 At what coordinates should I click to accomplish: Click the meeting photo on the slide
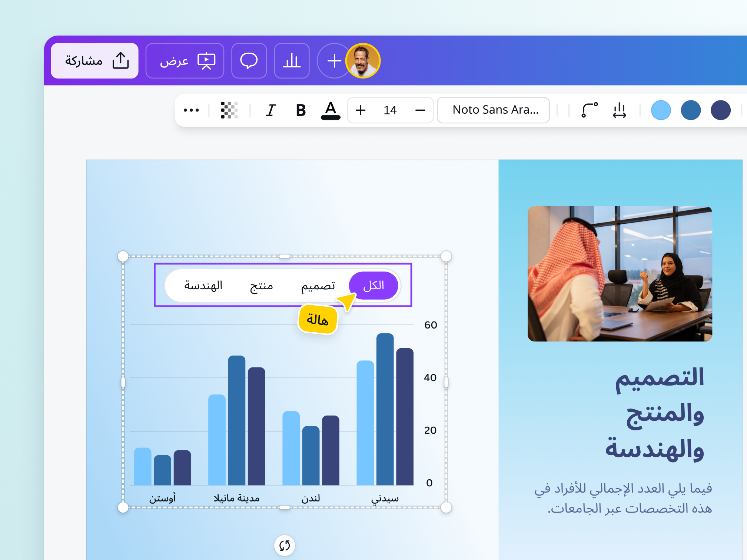point(620,274)
